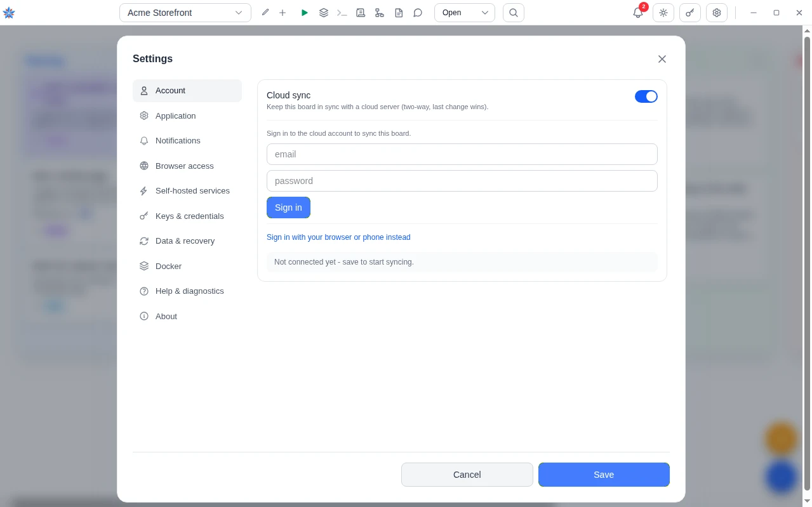Close the Settings dialog with X
This screenshot has height=507, width=812.
click(x=662, y=59)
